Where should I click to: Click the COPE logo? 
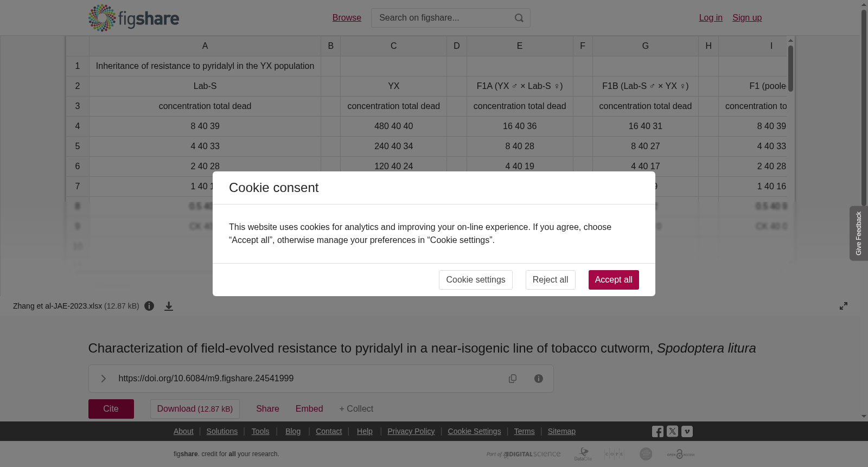point(614,454)
